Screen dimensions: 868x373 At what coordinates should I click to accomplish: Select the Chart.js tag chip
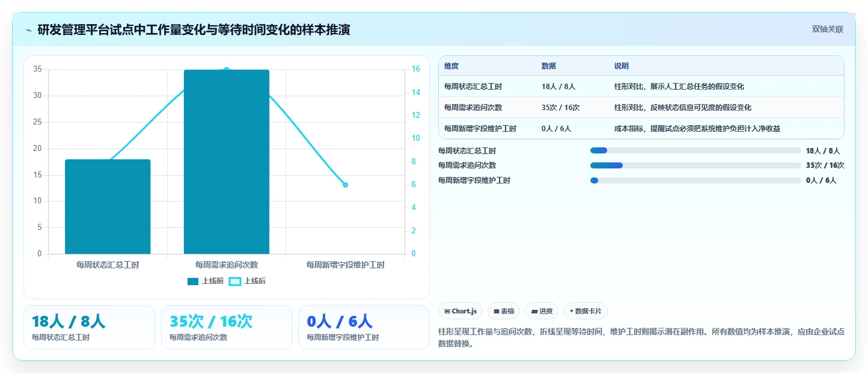tap(460, 311)
